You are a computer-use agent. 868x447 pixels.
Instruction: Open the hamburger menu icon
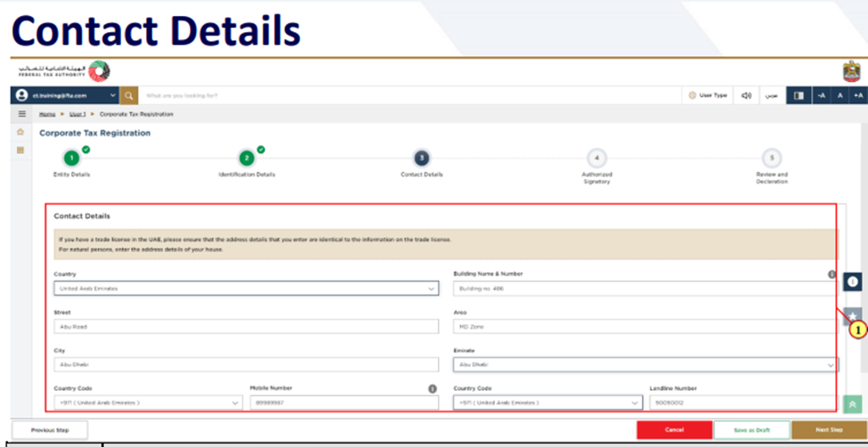[22, 114]
